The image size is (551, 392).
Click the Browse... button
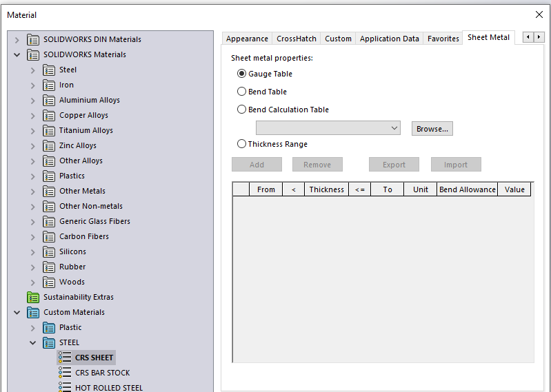pyautogui.click(x=432, y=128)
